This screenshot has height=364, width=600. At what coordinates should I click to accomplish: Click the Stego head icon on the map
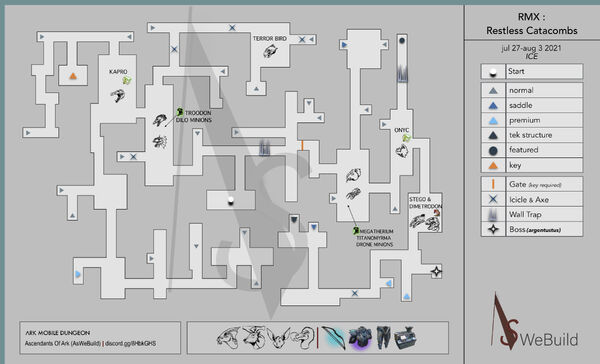[417, 221]
